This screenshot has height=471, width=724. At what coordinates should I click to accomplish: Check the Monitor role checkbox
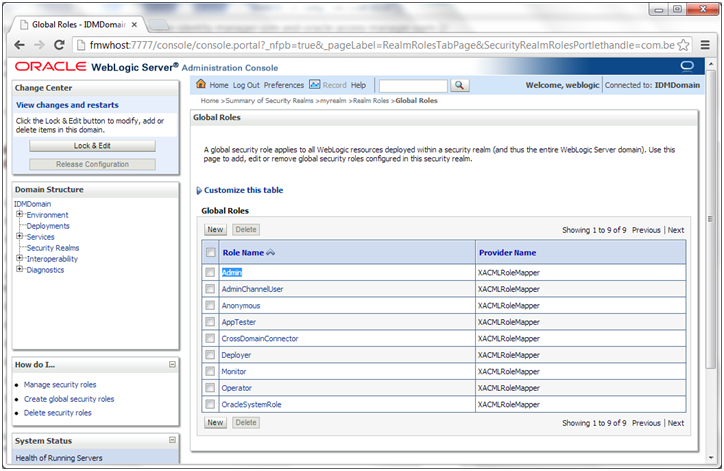point(210,371)
